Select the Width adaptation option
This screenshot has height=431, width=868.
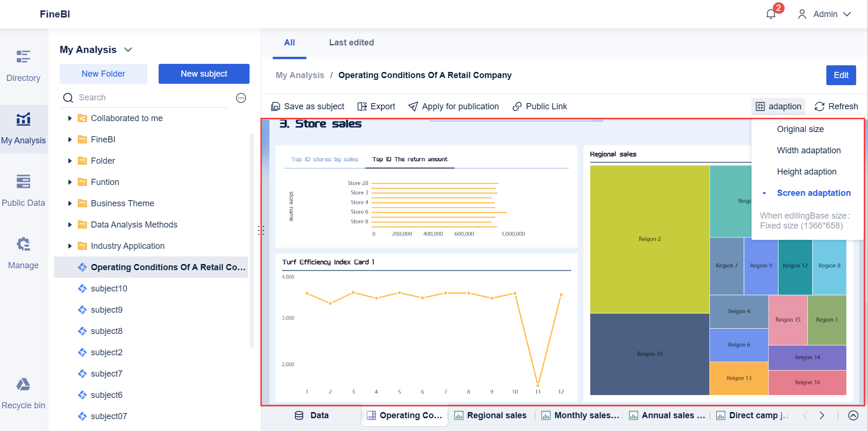(x=809, y=150)
